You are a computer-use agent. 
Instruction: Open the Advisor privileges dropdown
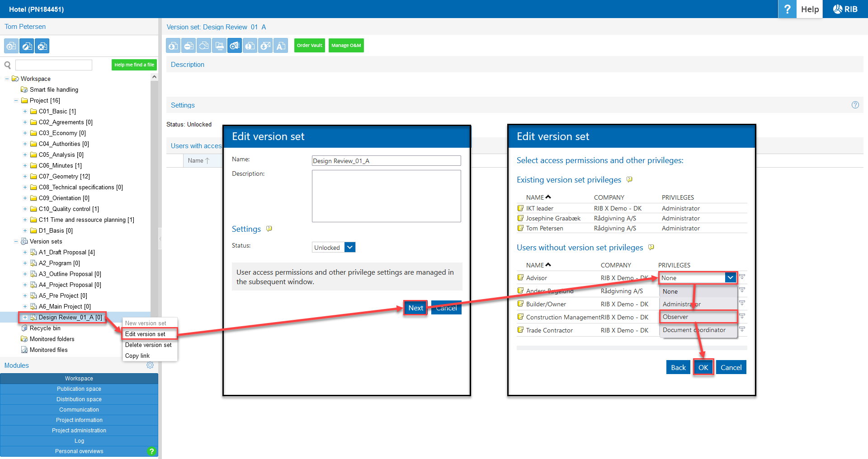coord(730,277)
